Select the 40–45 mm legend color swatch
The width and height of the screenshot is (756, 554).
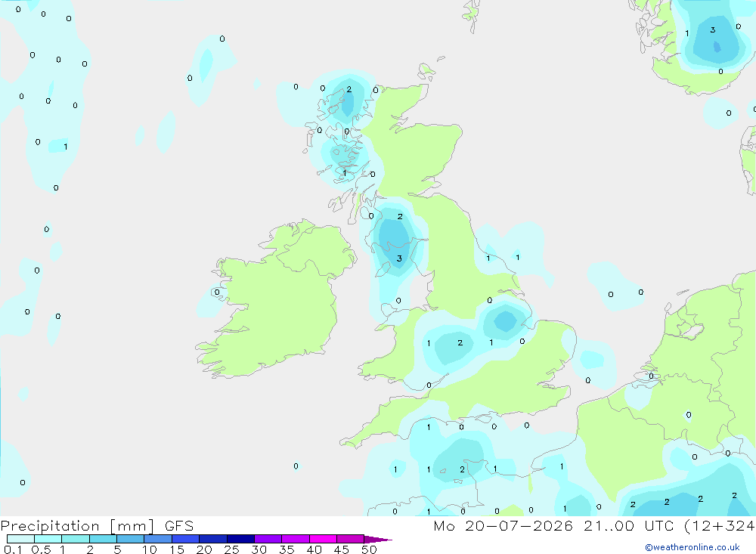coord(323,539)
